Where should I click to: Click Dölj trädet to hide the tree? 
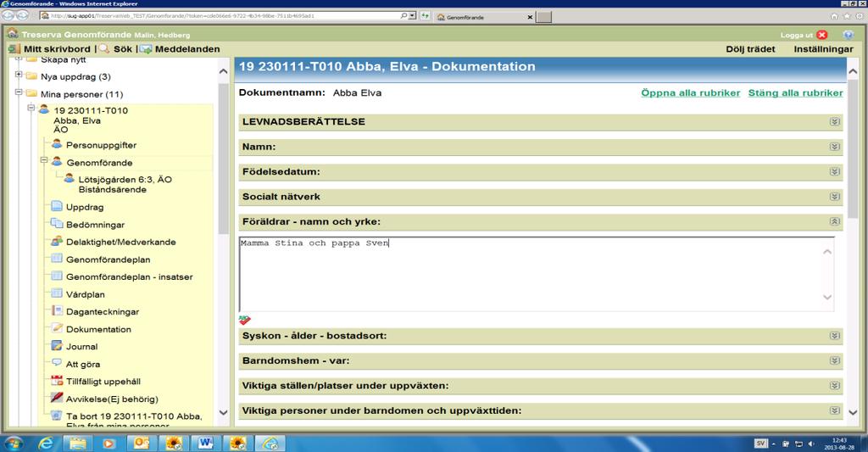[750, 48]
